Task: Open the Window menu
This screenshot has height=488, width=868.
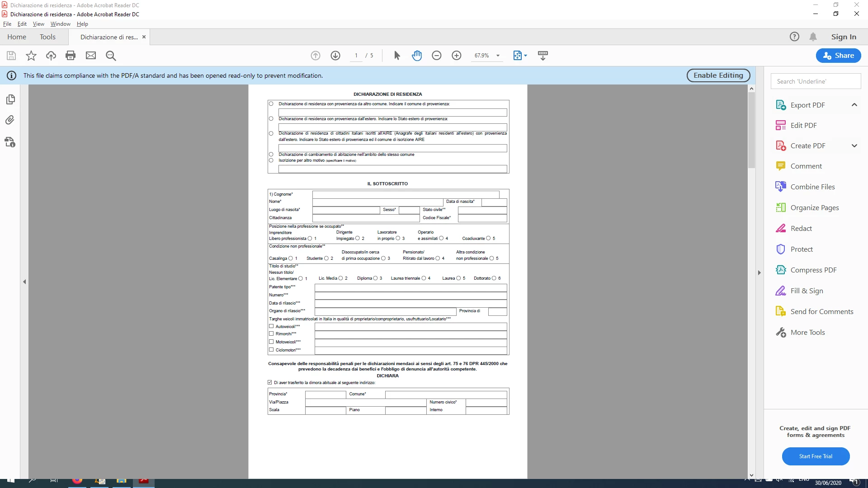Action: [60, 24]
